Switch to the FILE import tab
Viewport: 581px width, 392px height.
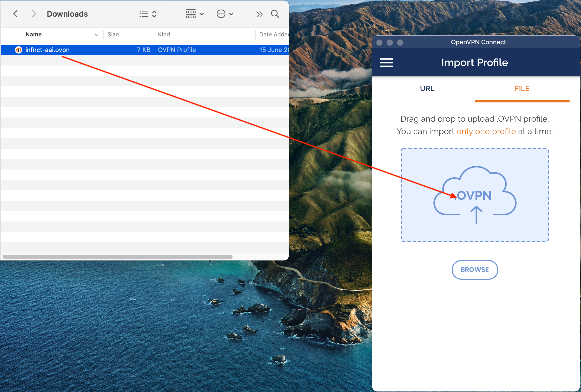522,88
